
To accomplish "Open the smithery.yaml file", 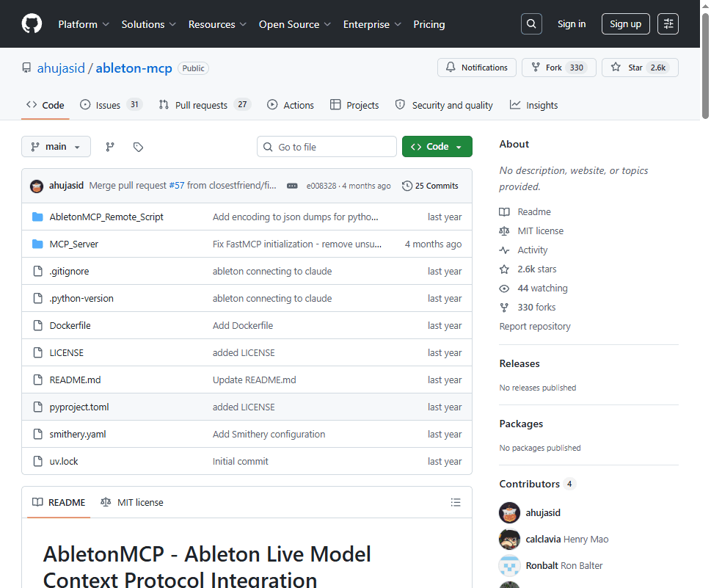I will tap(78, 434).
